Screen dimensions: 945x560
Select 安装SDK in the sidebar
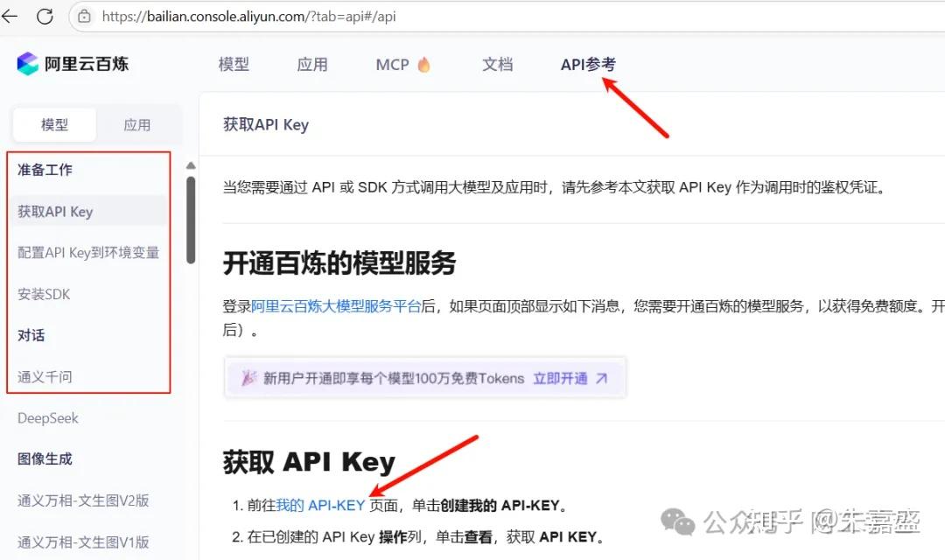pos(44,294)
